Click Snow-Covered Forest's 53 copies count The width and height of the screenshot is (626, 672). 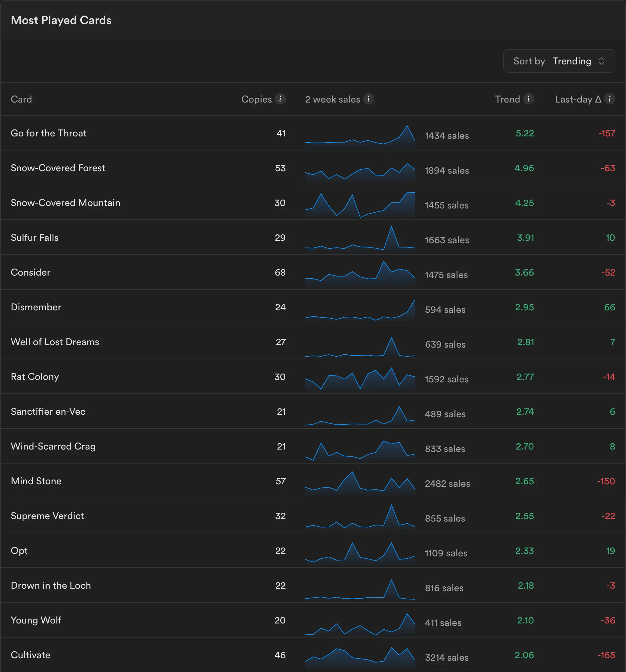280,168
